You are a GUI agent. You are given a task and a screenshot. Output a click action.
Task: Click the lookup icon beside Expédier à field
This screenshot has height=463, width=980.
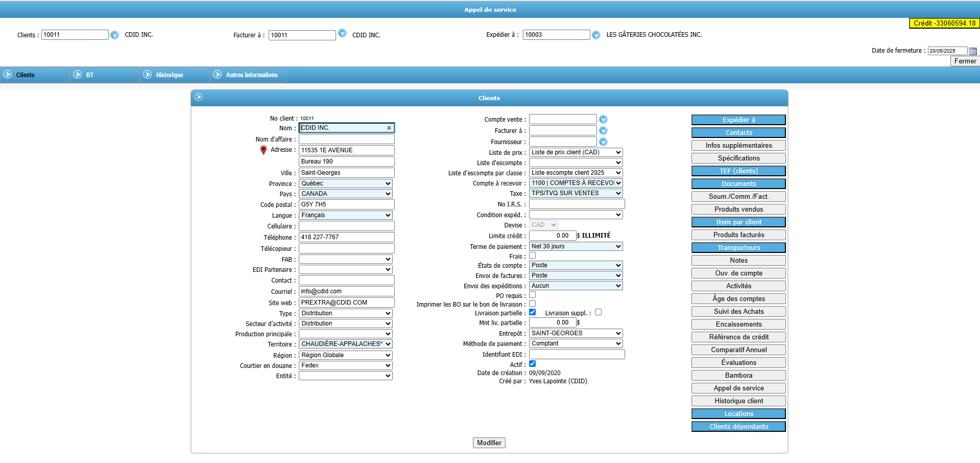596,35
